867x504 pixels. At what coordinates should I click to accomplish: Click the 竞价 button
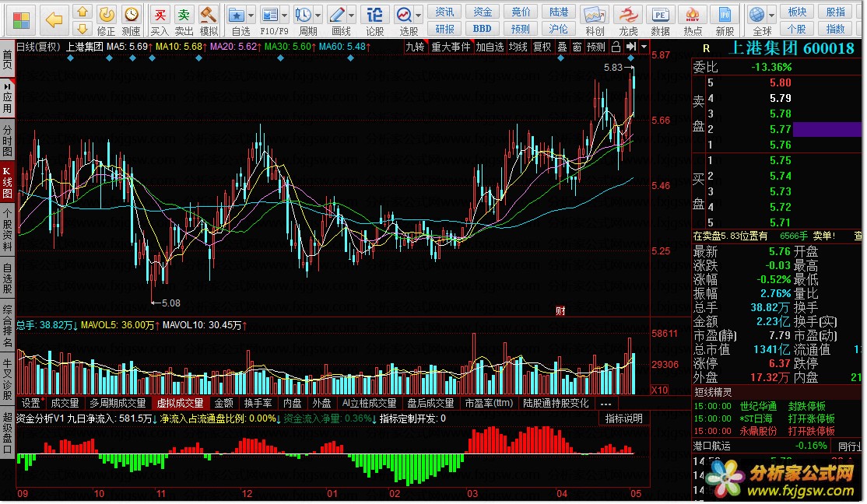[521, 12]
